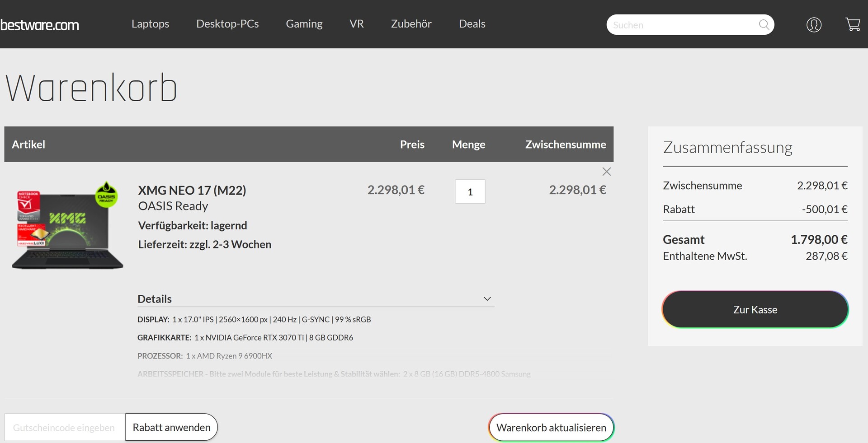Image resolution: width=868 pixels, height=443 pixels.
Task: Click the item price 2.298,01 € under Preis
Action: pos(396,190)
